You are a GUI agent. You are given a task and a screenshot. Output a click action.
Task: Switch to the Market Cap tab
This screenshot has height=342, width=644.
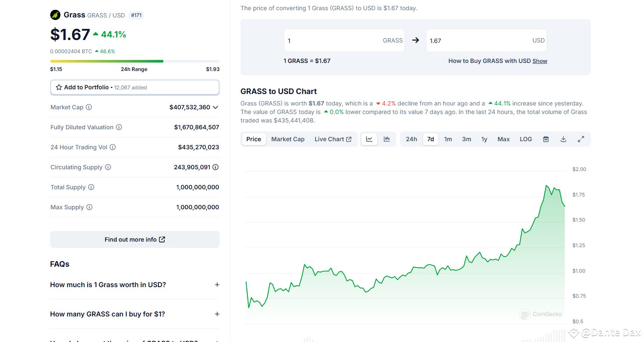[x=288, y=139]
